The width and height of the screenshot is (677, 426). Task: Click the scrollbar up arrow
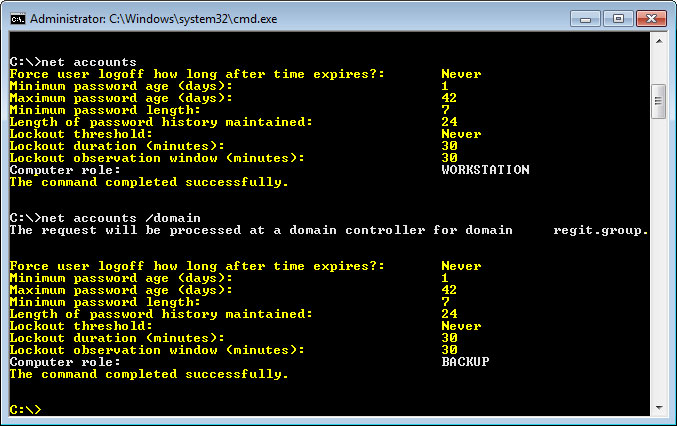pyautogui.click(x=659, y=41)
